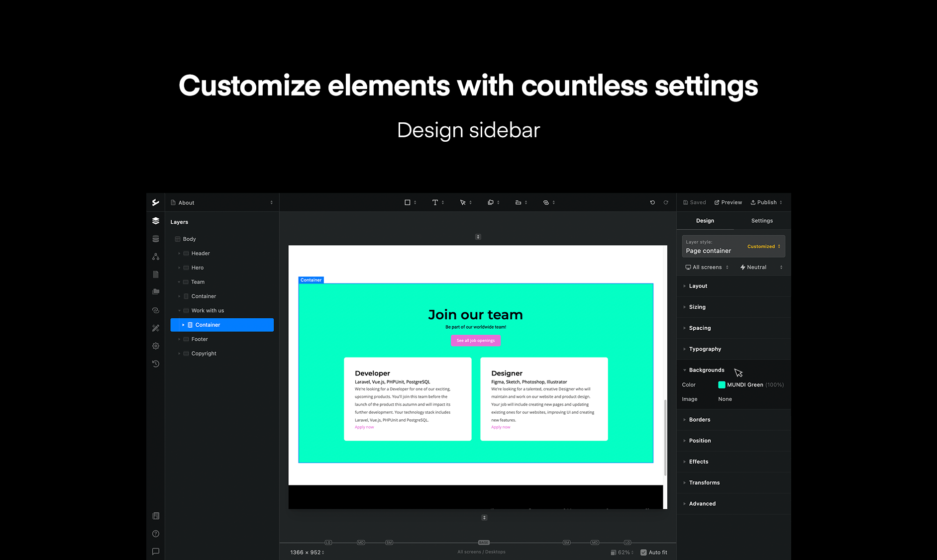The height and width of the screenshot is (560, 937).
Task: Click See all job openings button
Action: click(x=476, y=341)
